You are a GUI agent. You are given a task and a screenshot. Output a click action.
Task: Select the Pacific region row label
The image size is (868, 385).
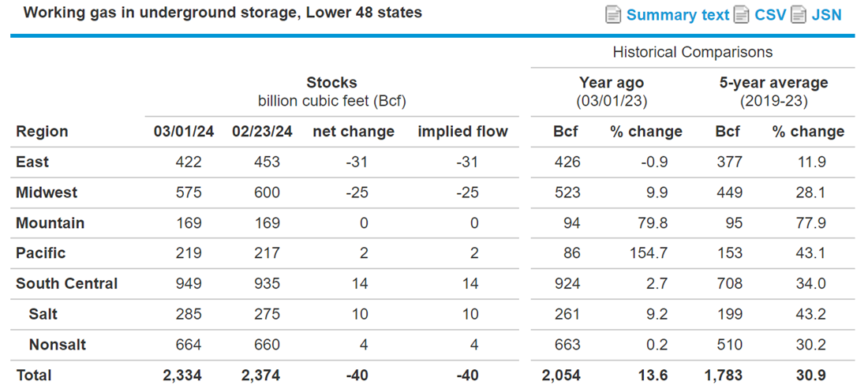pyautogui.click(x=41, y=253)
